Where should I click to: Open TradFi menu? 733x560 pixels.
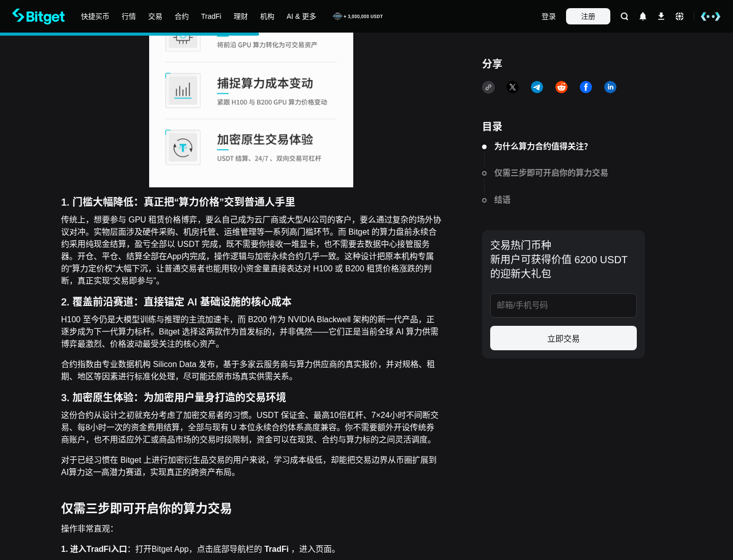pyautogui.click(x=211, y=16)
